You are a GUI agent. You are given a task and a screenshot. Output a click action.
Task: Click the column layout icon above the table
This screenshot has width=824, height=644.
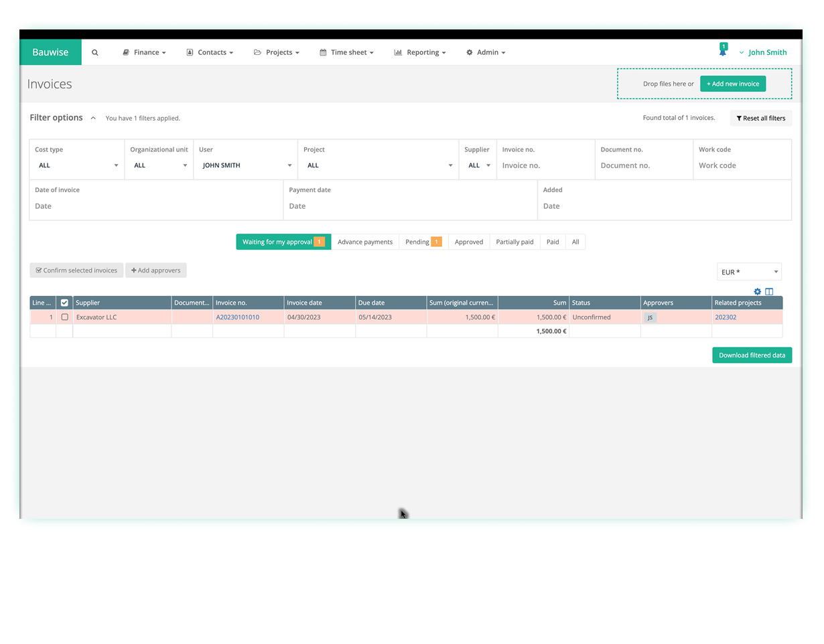point(769,291)
